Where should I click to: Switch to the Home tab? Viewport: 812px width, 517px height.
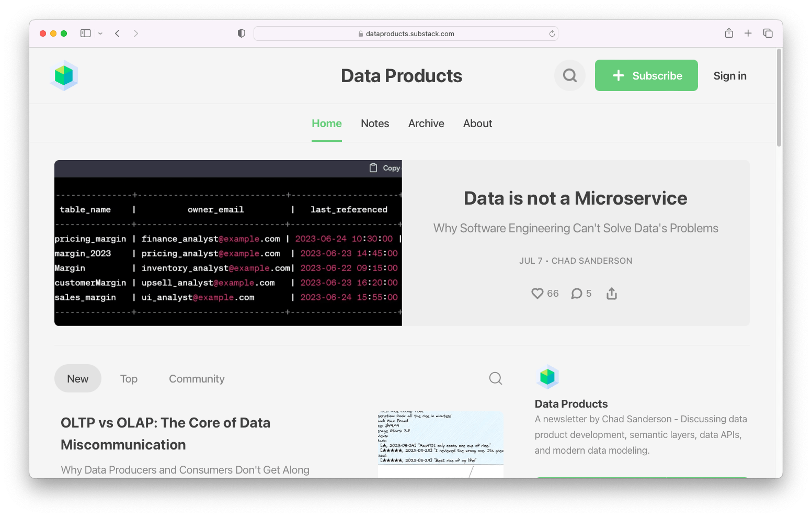(x=327, y=123)
